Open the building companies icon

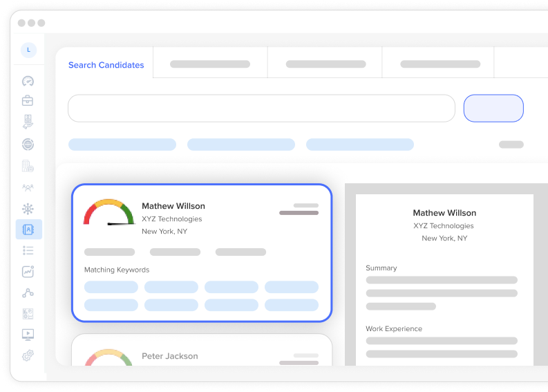28,166
